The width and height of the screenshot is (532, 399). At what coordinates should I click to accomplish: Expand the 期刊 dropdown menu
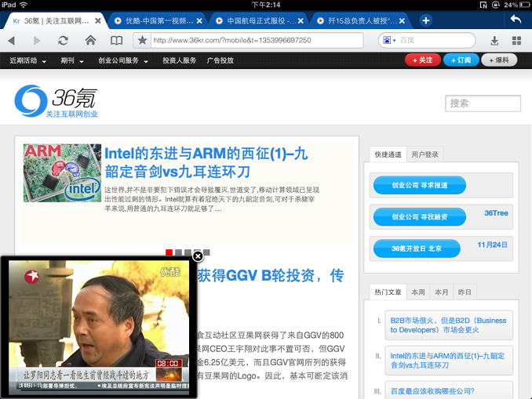(72, 60)
